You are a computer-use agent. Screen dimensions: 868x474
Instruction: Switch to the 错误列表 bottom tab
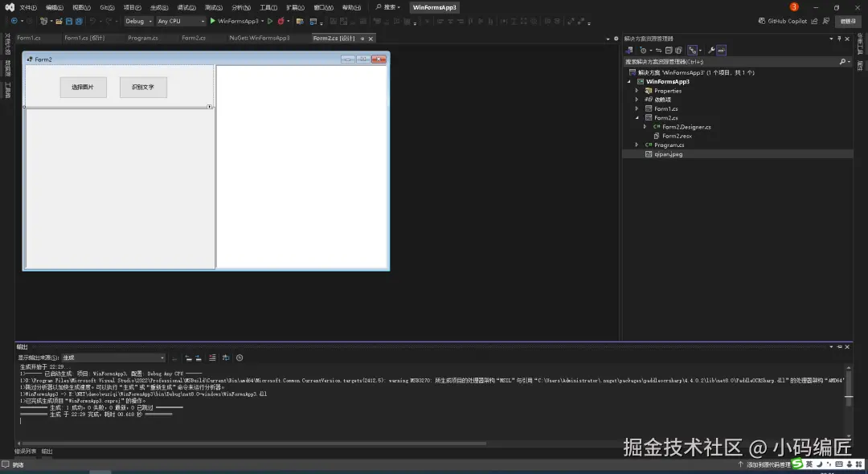26,452
